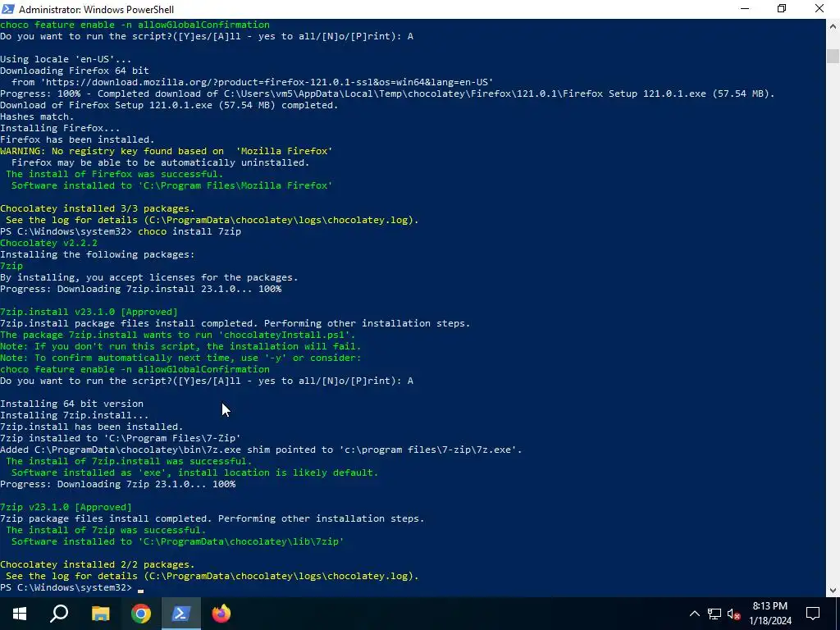Click the Mozilla download URL text
The image size is (840, 630).
267,82
